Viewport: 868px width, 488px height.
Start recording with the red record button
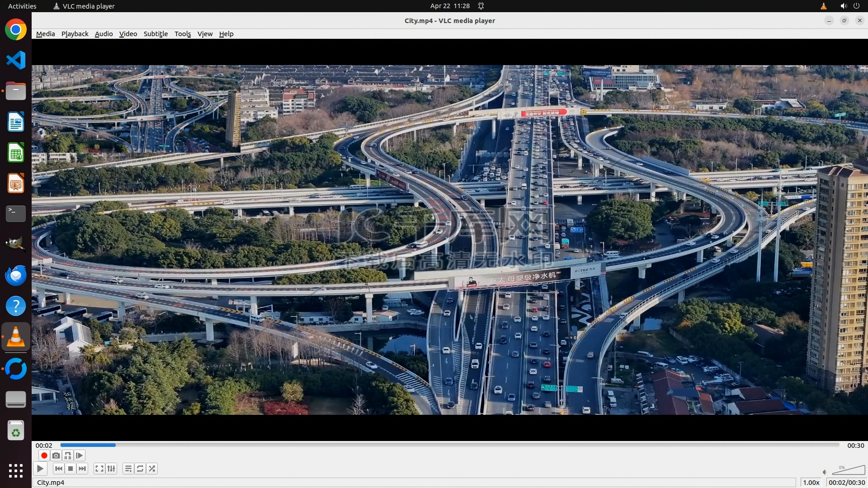click(x=44, y=455)
